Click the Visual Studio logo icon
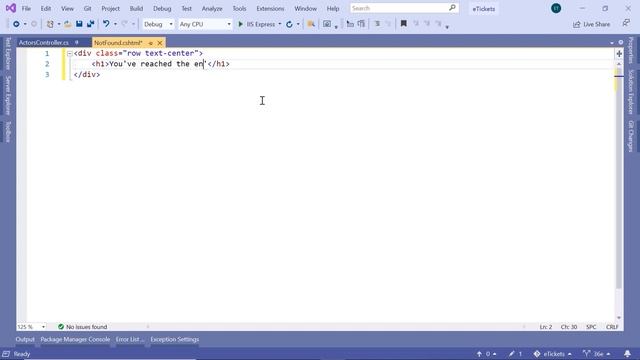 point(11,8)
